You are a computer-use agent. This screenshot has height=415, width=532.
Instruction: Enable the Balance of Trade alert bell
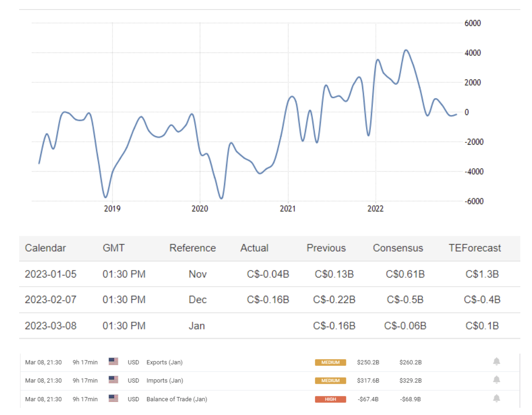[496, 399]
